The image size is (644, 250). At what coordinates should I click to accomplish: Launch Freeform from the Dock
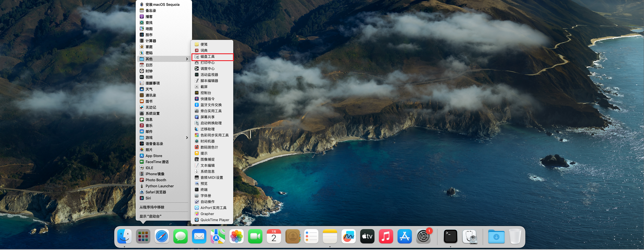[349, 236]
